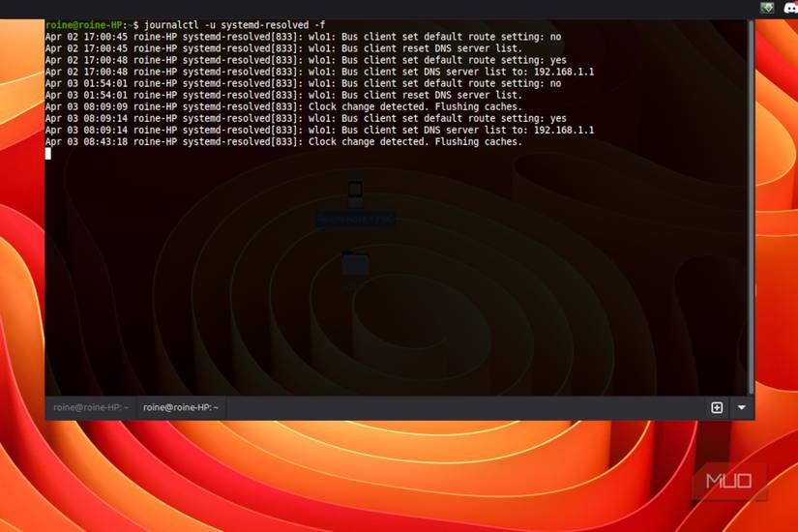Click the 08:09:14 'default route setting: yes' line

306,119
